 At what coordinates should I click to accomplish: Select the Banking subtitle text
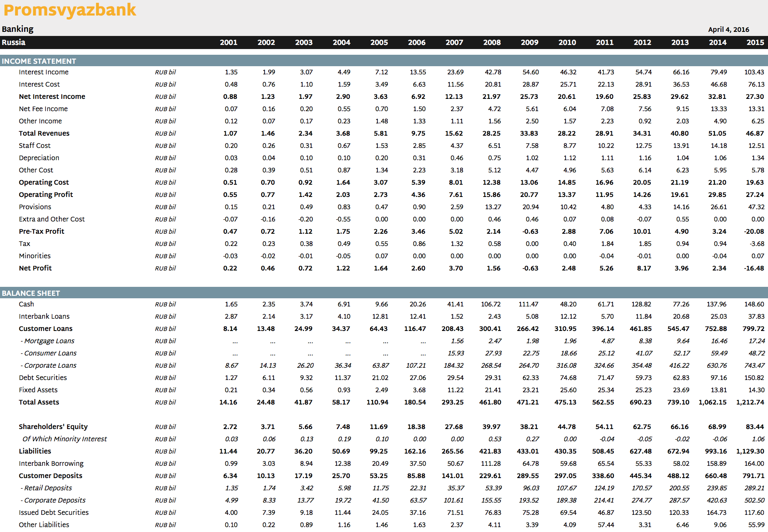click(x=18, y=29)
